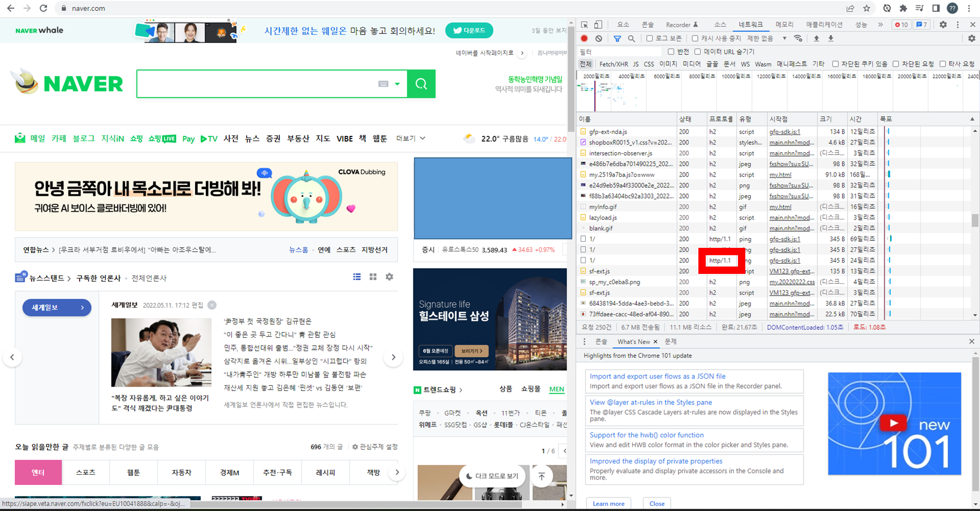980x511 pixels.
Task: Open the 제한 없음 throttling dropdown
Action: click(x=767, y=38)
